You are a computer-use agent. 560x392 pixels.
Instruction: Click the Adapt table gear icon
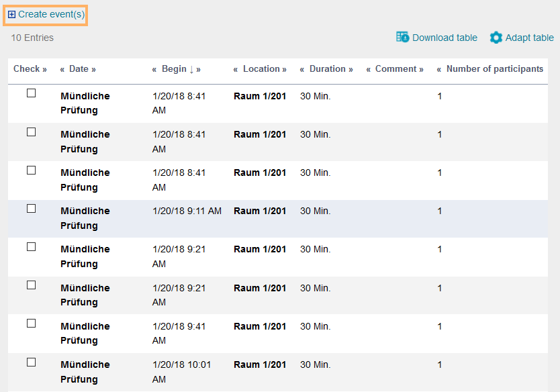pyautogui.click(x=496, y=38)
